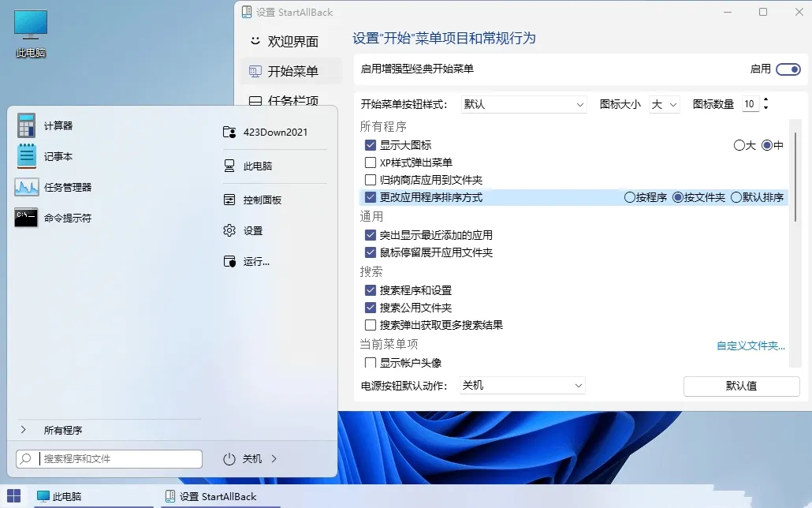Open the 开始菜单按钮样式 dropdown
812x508 pixels.
(x=523, y=103)
